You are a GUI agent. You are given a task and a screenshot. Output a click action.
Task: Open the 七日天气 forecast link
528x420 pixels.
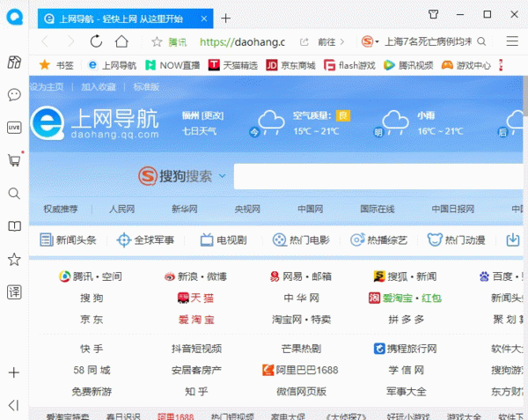[199, 131]
